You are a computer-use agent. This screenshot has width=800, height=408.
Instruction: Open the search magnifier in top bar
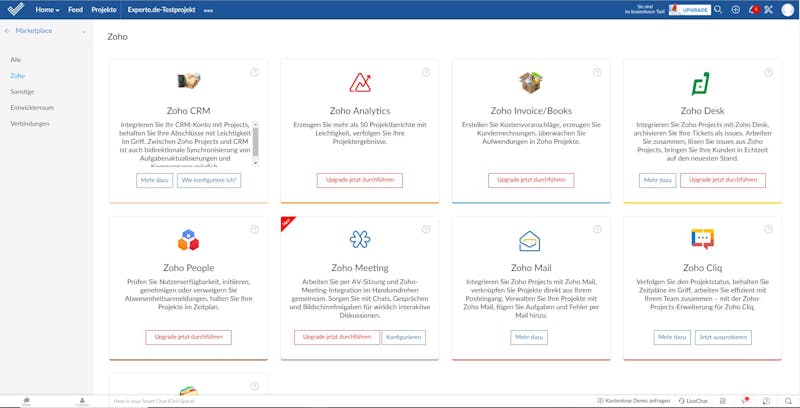tap(718, 10)
